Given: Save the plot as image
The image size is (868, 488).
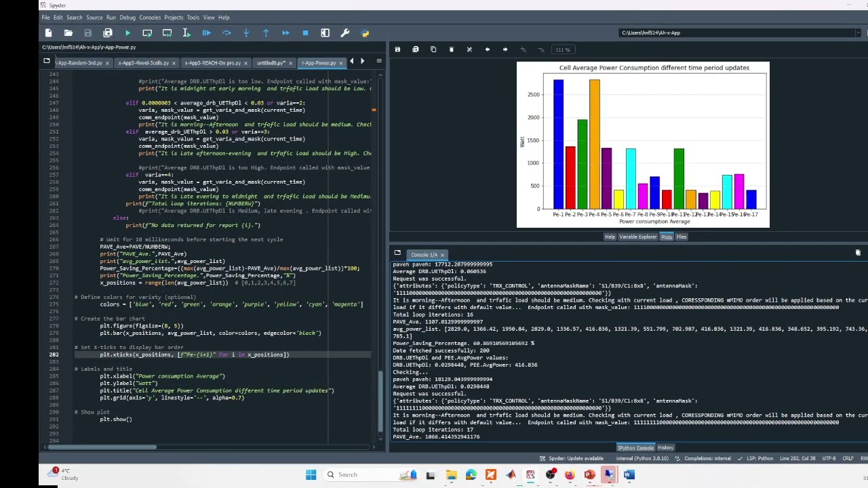Looking at the screenshot, I should [397, 49].
